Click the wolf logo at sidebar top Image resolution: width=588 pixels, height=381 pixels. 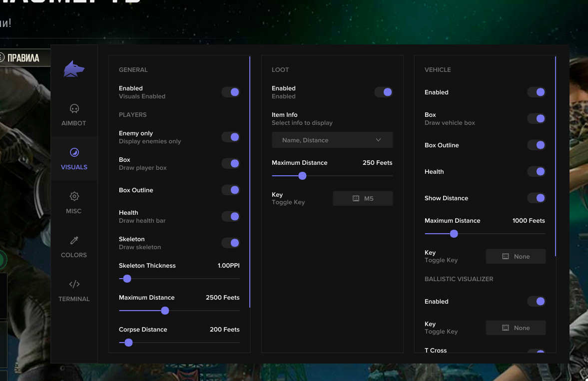click(74, 68)
